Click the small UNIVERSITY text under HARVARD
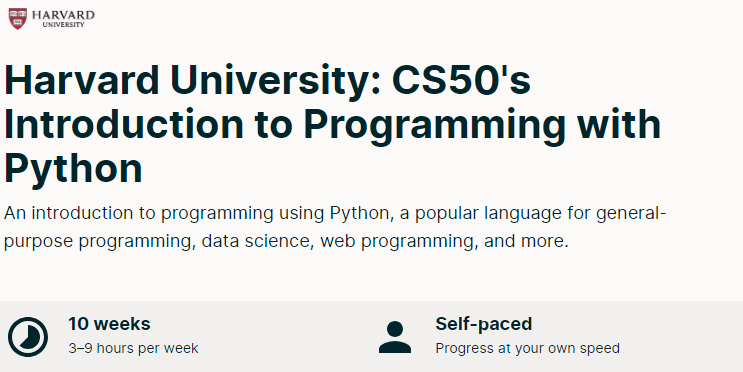Image resolution: width=743 pixels, height=372 pixels. (63, 25)
